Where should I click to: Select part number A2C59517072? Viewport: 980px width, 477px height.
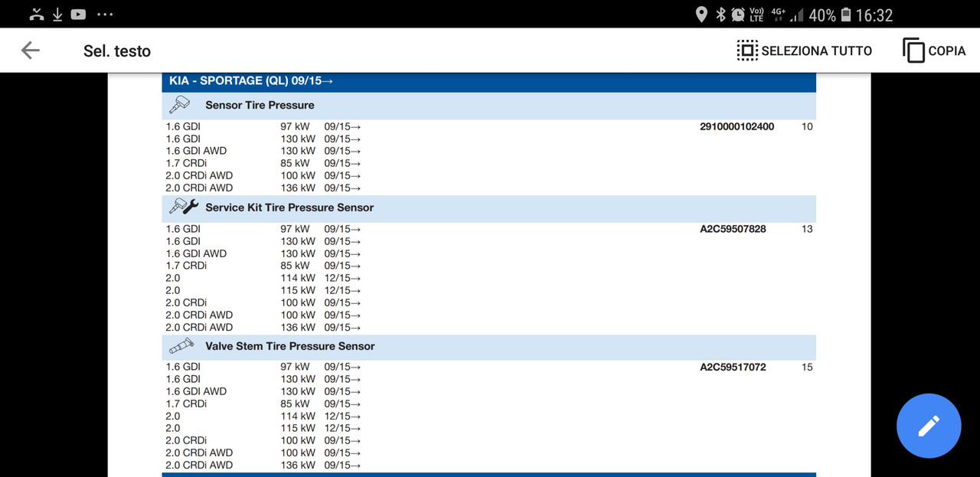(x=733, y=367)
